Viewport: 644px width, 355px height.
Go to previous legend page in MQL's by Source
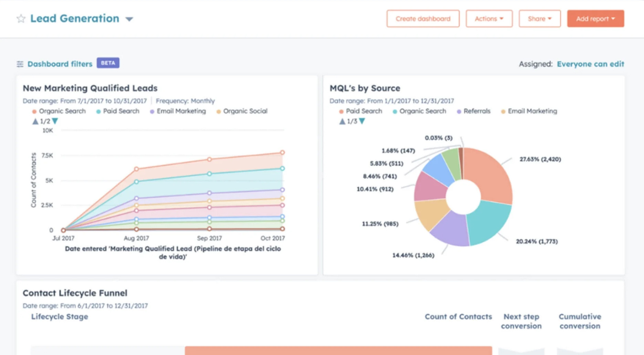click(x=342, y=121)
